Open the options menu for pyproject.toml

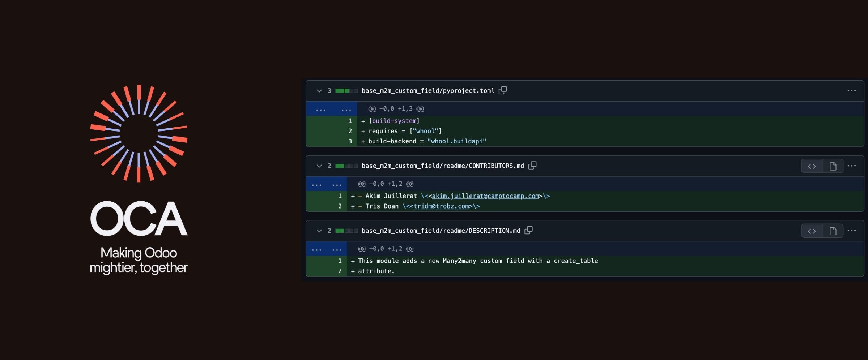[852, 91]
